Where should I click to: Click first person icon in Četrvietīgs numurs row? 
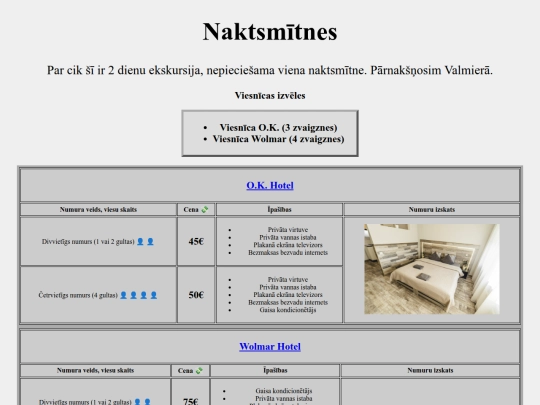[x=123, y=295]
